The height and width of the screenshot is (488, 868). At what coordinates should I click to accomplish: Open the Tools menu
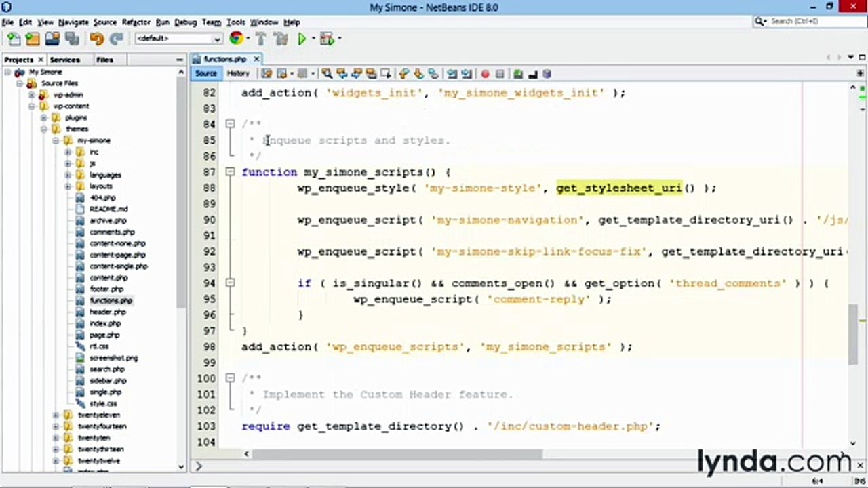coord(235,22)
